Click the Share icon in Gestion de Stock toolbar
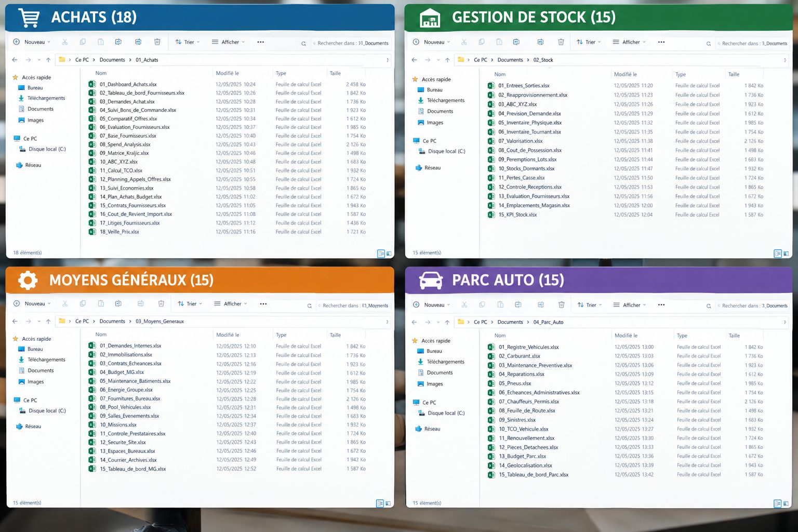The image size is (798, 532). 540,42
